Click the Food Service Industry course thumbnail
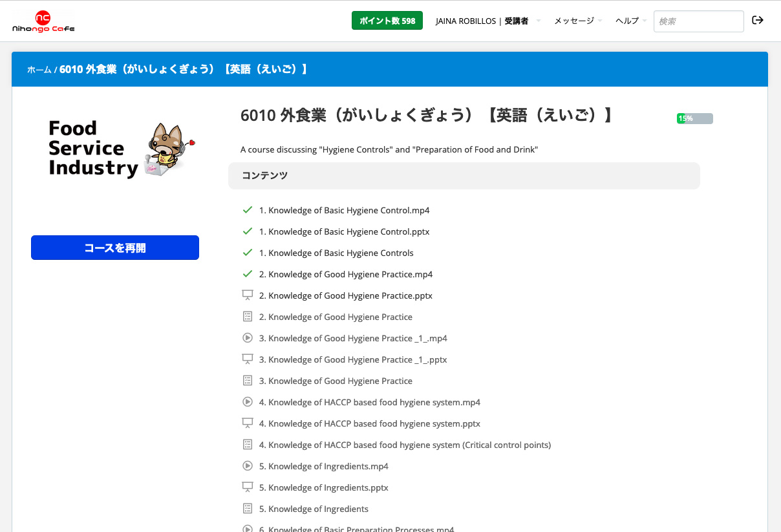 115,149
